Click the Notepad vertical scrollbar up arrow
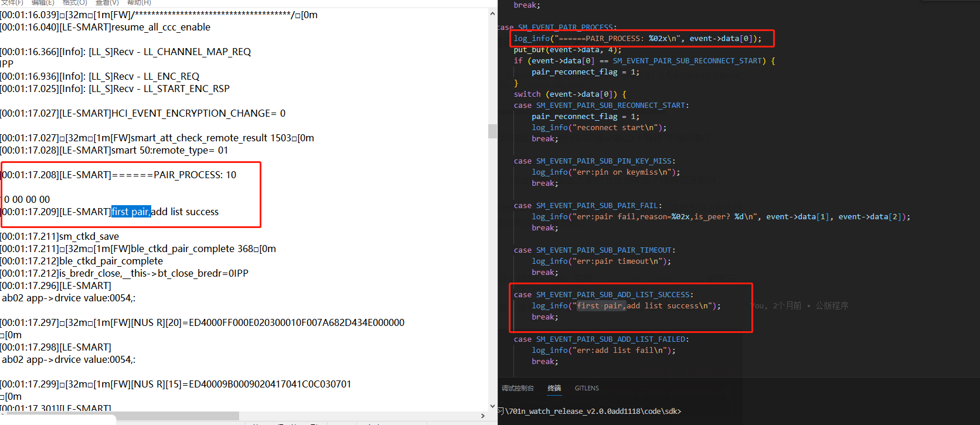This screenshot has width=980, height=425. coord(492,13)
